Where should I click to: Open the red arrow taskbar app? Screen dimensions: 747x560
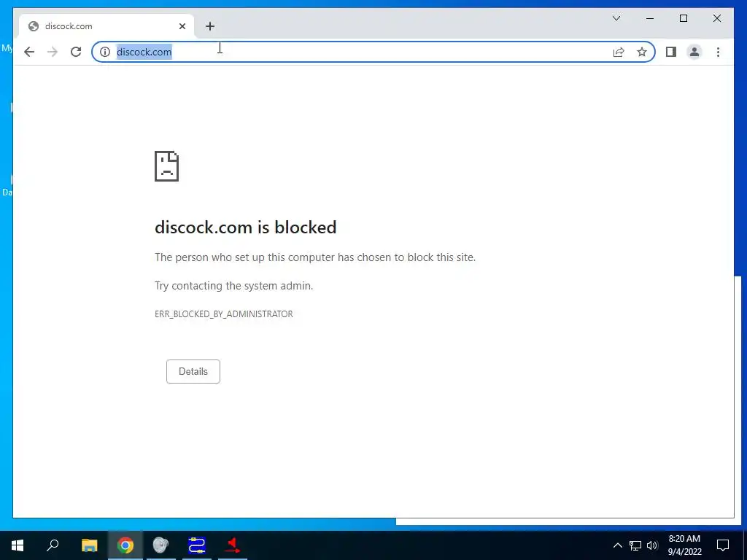tap(233, 545)
